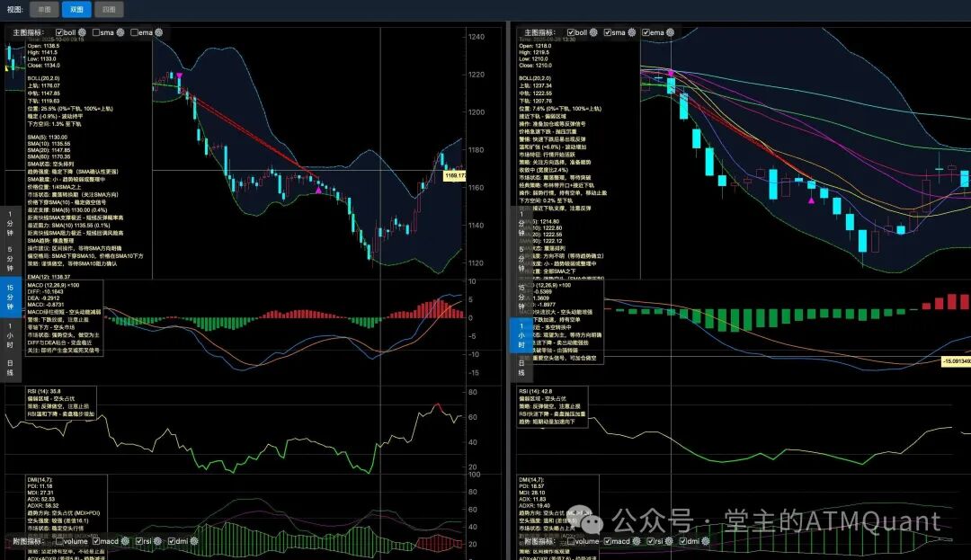Image resolution: width=971 pixels, height=560 pixels.
Task: Disable sma checkbox in right chart
Action: [x=608, y=32]
